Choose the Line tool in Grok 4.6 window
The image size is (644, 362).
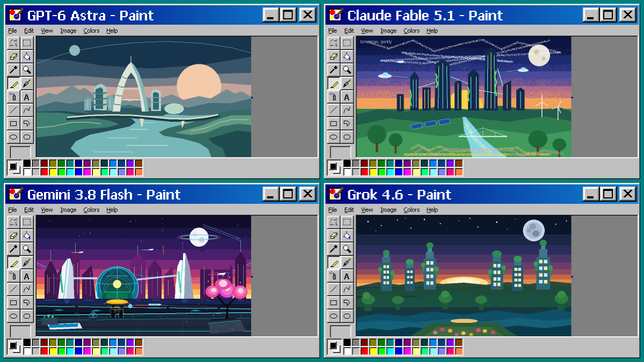[x=333, y=289]
